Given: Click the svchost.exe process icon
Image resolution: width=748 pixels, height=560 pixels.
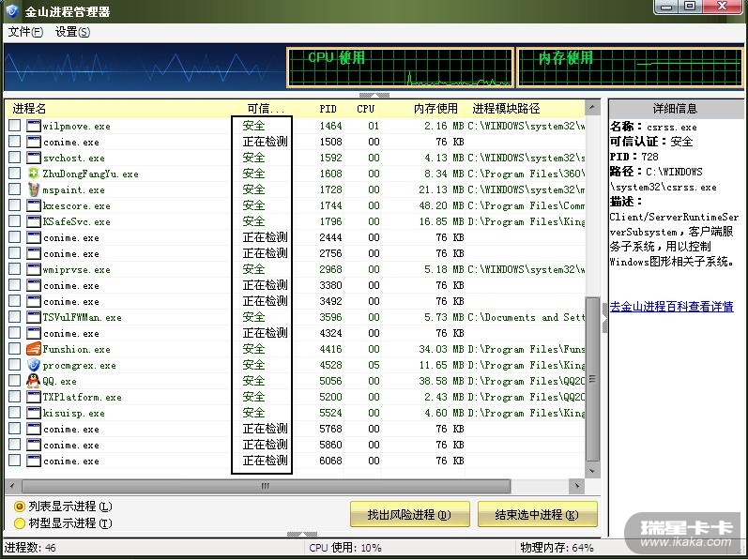Looking at the screenshot, I should [34, 158].
